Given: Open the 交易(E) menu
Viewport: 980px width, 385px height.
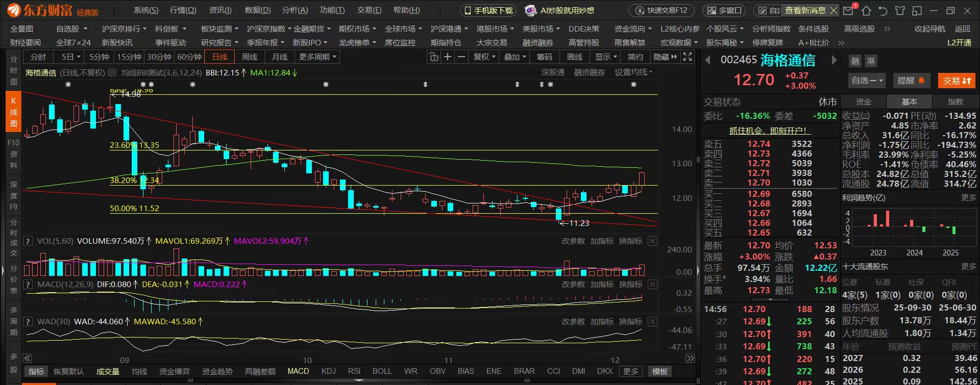Looking at the screenshot, I should click(x=369, y=10).
